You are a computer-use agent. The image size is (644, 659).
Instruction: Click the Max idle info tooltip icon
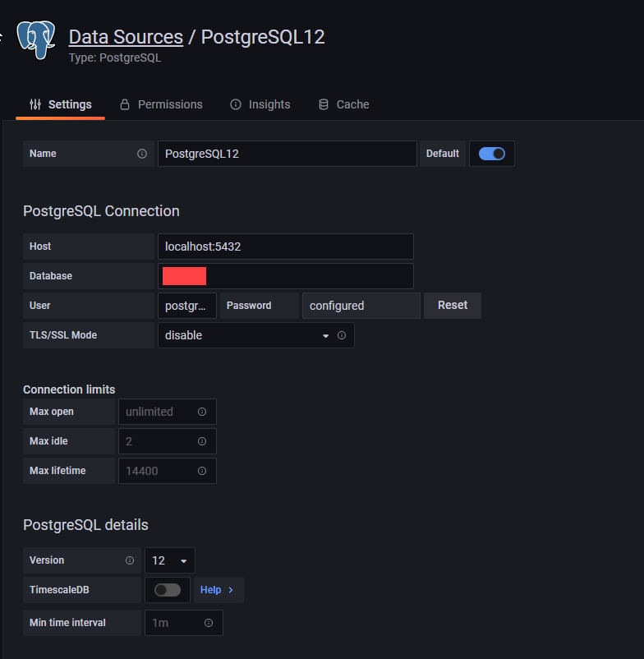click(202, 441)
